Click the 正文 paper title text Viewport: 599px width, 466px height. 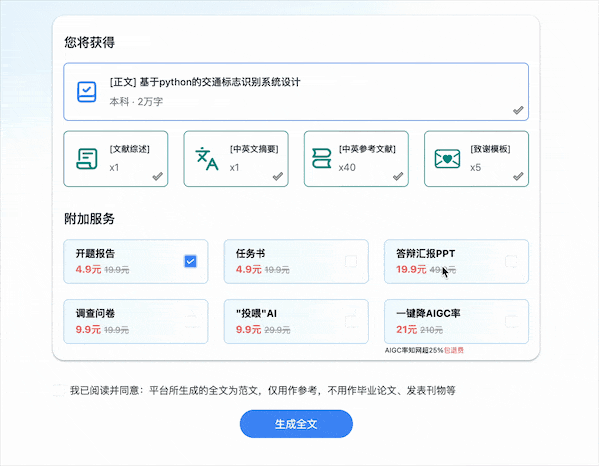205,82
